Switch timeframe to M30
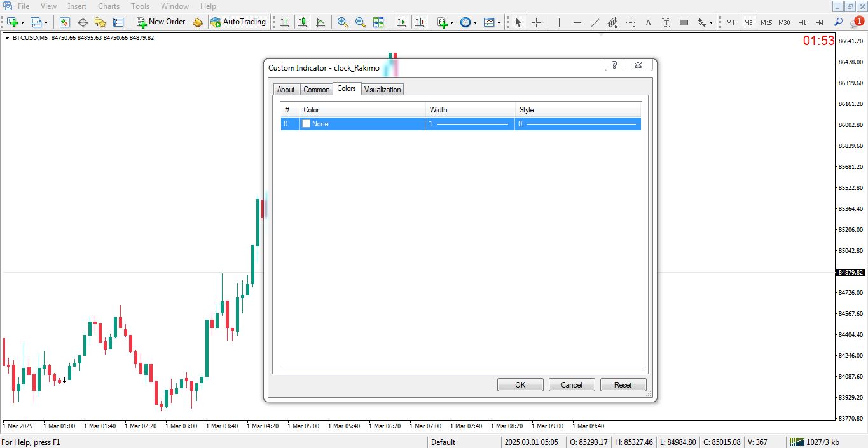Screen dimensions: 868x448 (x=784, y=22)
